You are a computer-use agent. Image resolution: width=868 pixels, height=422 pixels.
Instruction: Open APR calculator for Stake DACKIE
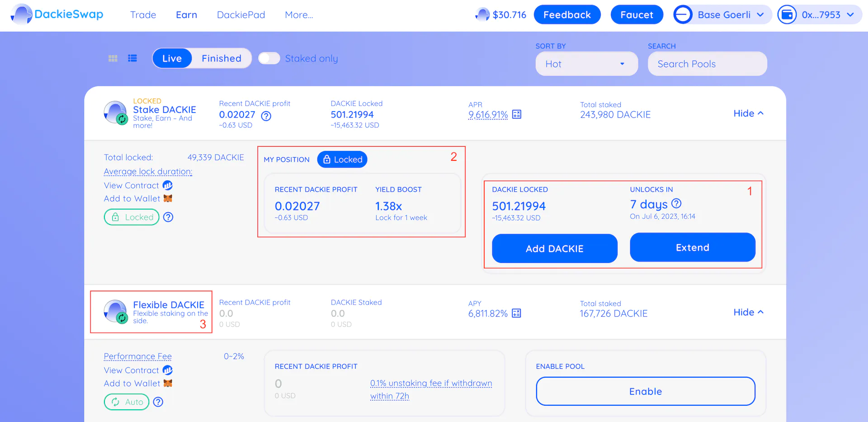click(517, 114)
